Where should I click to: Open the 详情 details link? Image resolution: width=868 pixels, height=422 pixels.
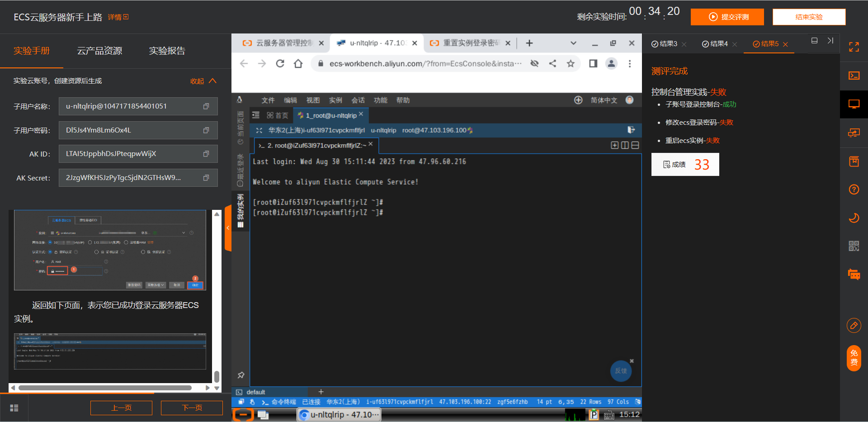(x=118, y=17)
